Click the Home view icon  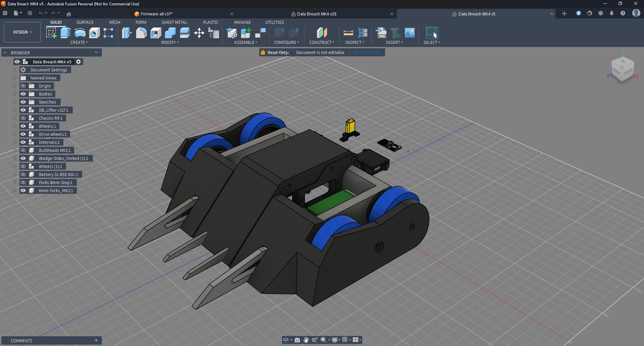[x=69, y=14]
